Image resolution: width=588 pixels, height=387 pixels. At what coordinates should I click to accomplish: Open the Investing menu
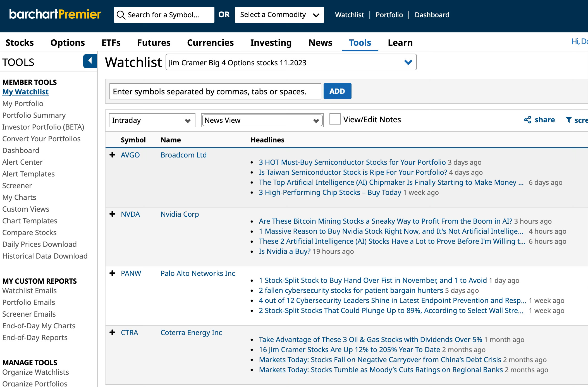coord(271,42)
